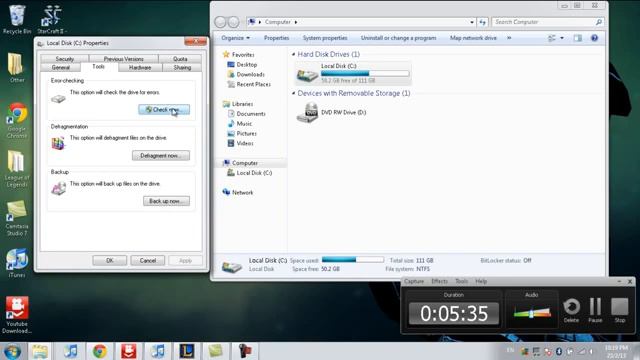Click Map network drive

pyautogui.click(x=473, y=38)
